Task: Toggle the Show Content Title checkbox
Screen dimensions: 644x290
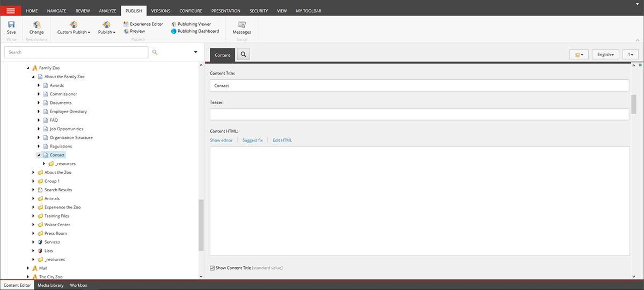Action: point(212,267)
